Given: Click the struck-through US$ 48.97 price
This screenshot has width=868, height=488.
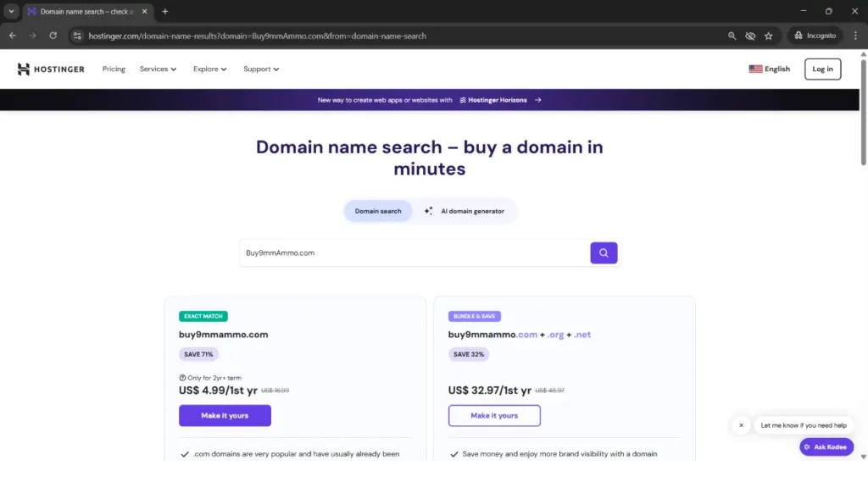Looking at the screenshot, I should (x=549, y=391).
